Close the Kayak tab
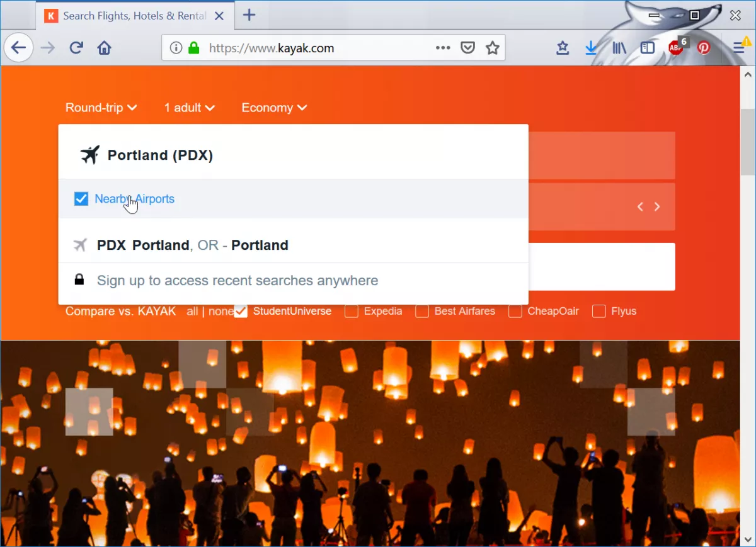The height and width of the screenshot is (547, 756). click(x=219, y=16)
